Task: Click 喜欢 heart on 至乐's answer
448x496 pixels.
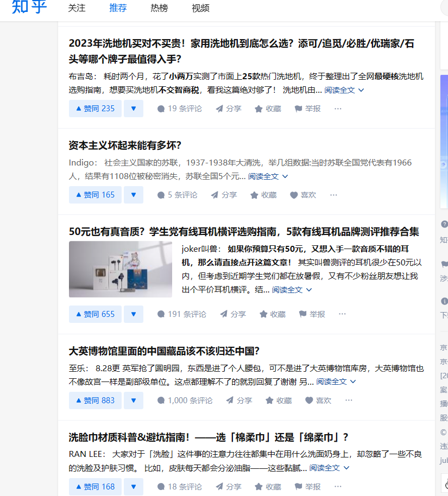Action: tap(318, 400)
